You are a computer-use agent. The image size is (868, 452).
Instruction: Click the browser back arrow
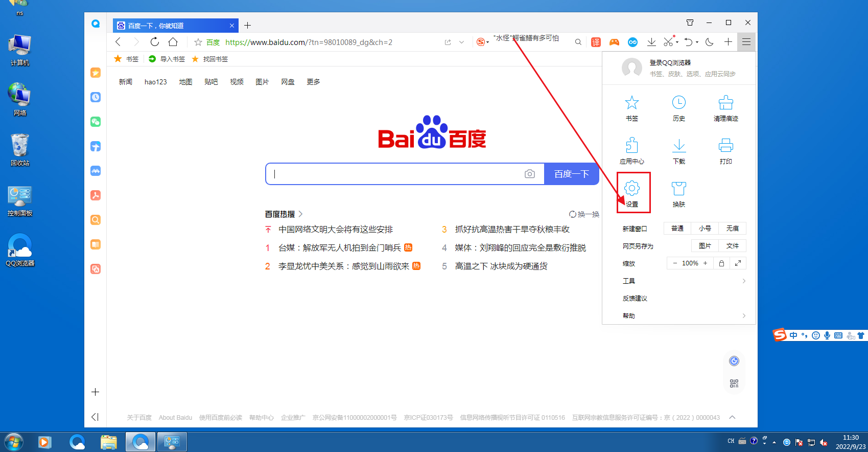tap(118, 42)
